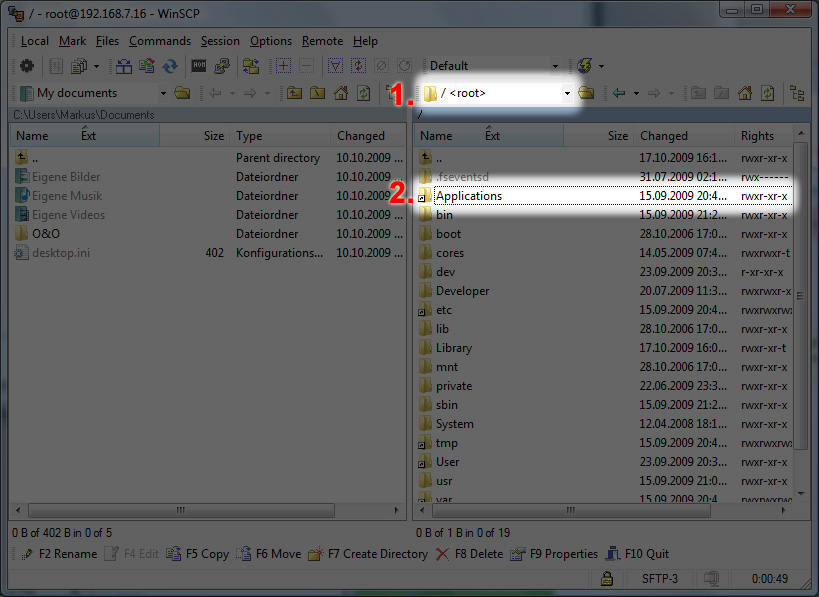
Task: Click Synchronize Browsing folders icon
Action: coord(251,66)
